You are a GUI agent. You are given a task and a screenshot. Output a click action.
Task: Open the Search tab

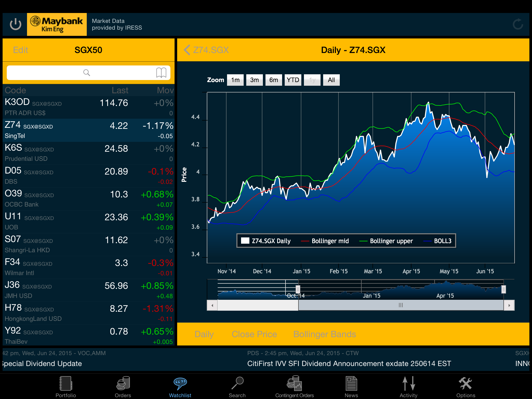point(237,387)
